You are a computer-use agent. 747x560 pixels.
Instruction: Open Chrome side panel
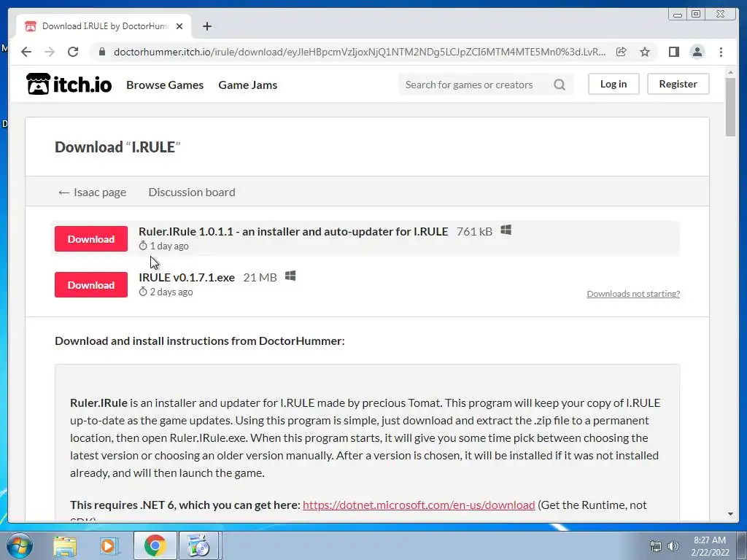[x=673, y=52]
